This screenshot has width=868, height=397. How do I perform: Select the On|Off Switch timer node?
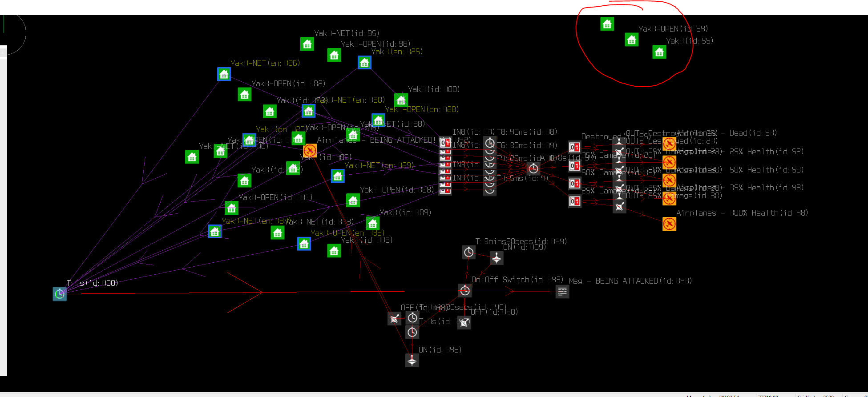click(x=465, y=290)
